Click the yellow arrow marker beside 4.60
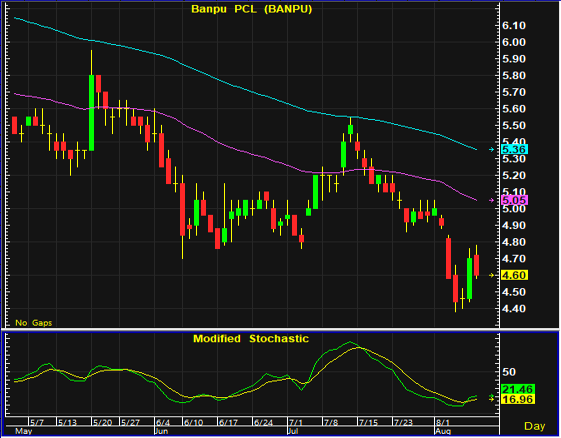561x438 pixels. tap(492, 275)
